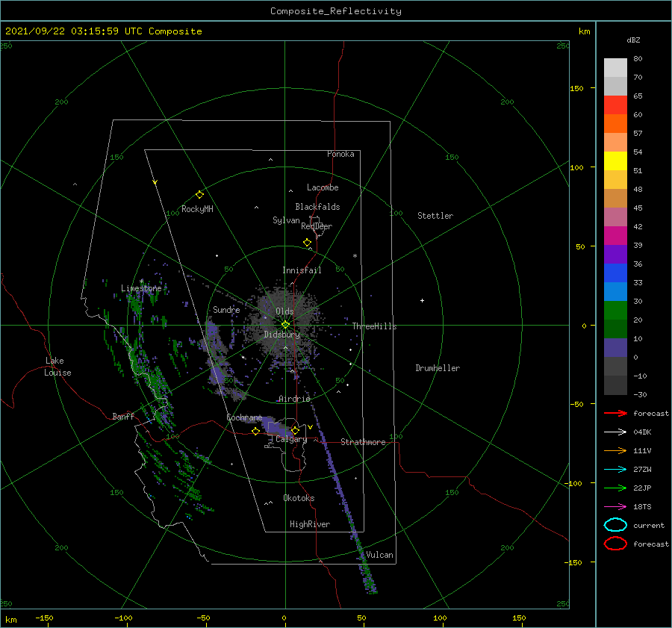Select the 'Sundre' map label

coord(226,309)
